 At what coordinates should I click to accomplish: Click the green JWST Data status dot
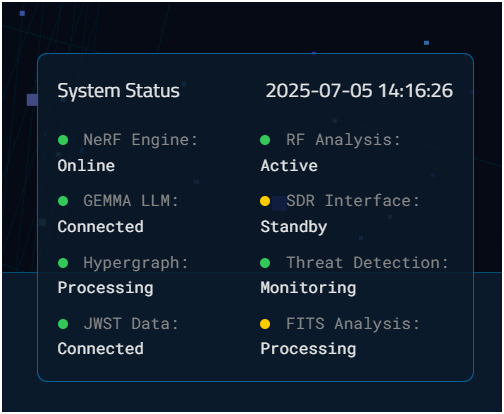(63, 324)
